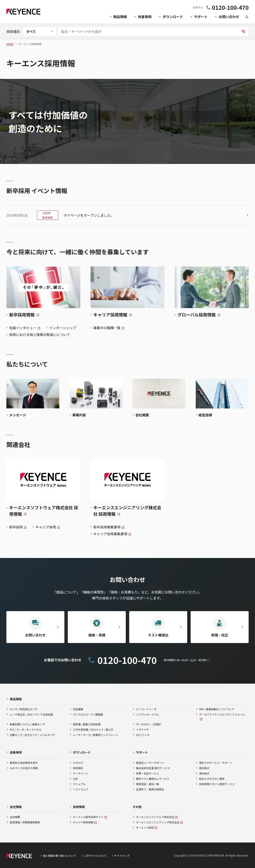The width and height of the screenshot is (255, 868).
Task: Open the キーエンスソフトウェア logo card
Action: point(43,480)
